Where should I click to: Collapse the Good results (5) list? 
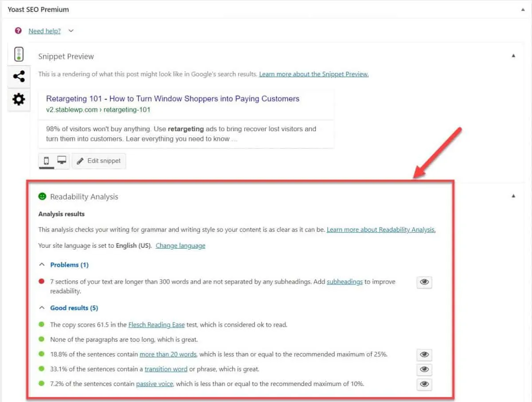click(69, 308)
